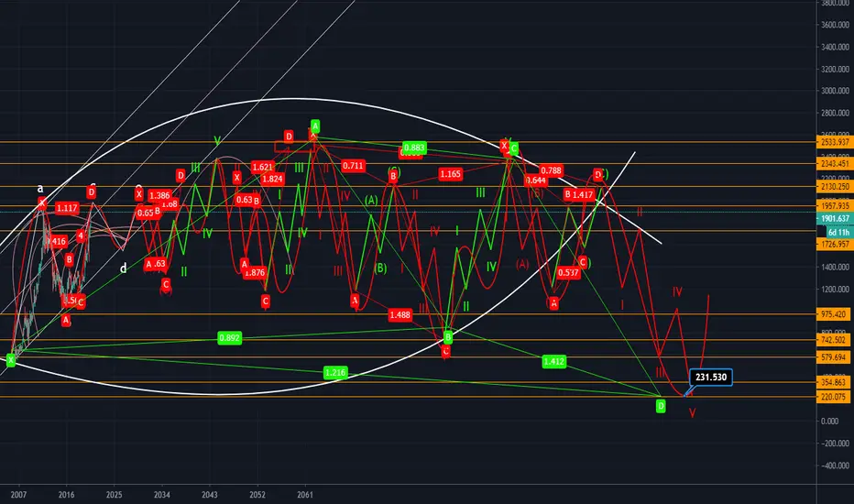Click the 1957.935 horizontal line price tag
This screenshot has height=504, width=854.
[835, 206]
